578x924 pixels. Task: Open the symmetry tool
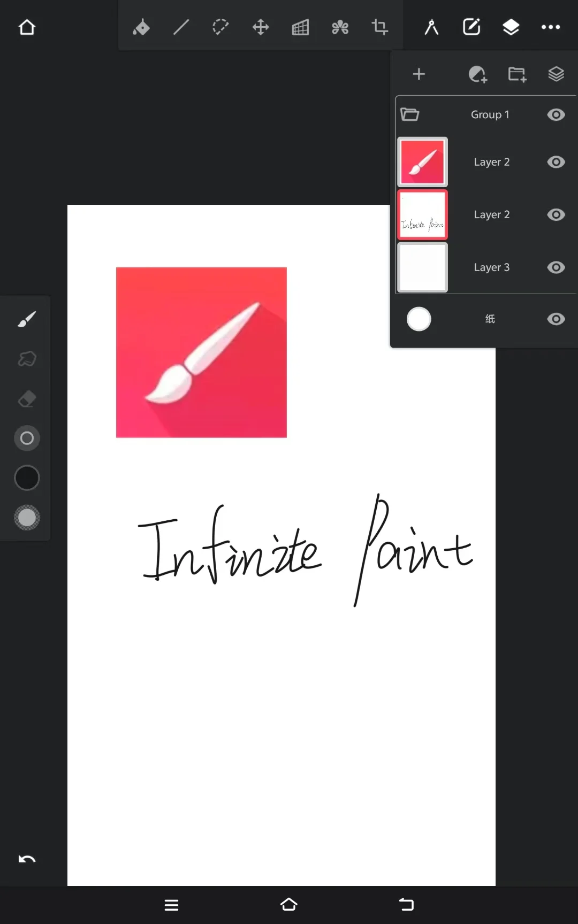pyautogui.click(x=340, y=27)
